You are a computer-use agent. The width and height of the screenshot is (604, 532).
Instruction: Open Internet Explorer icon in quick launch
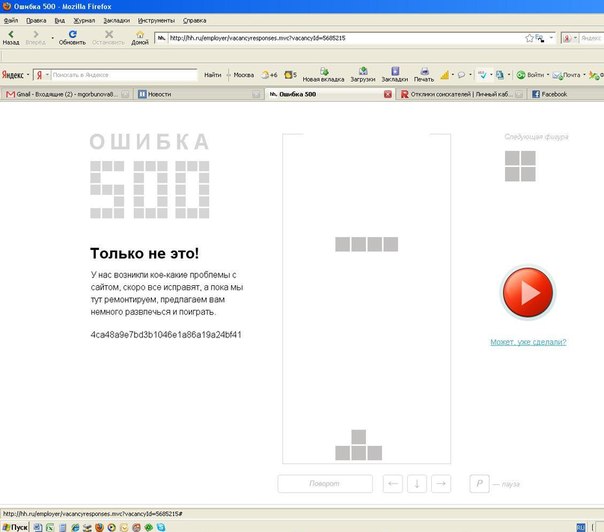click(x=75, y=527)
